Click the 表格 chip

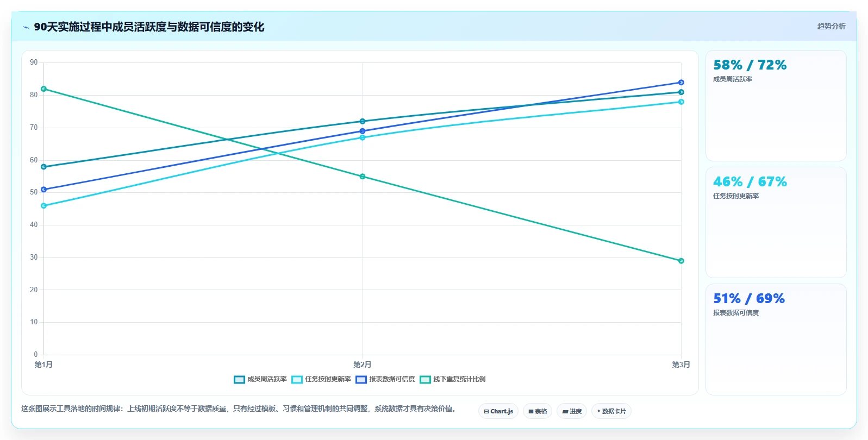[538, 411]
